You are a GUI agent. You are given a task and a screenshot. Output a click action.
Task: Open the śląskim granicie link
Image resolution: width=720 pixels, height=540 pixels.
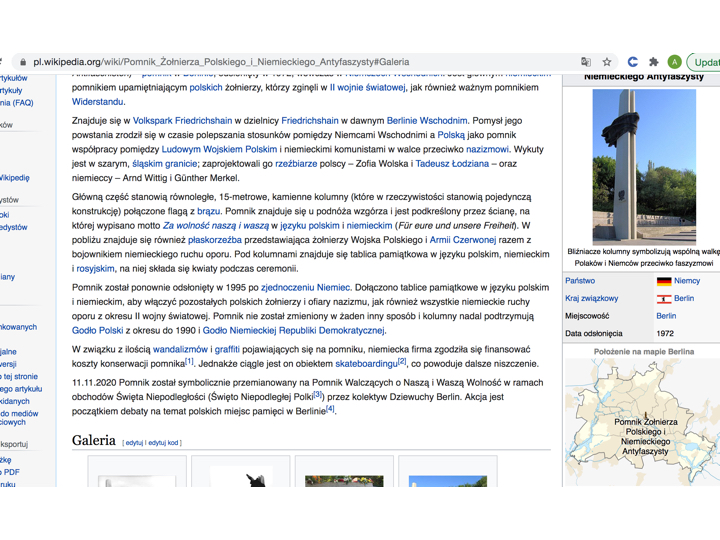pos(164,163)
